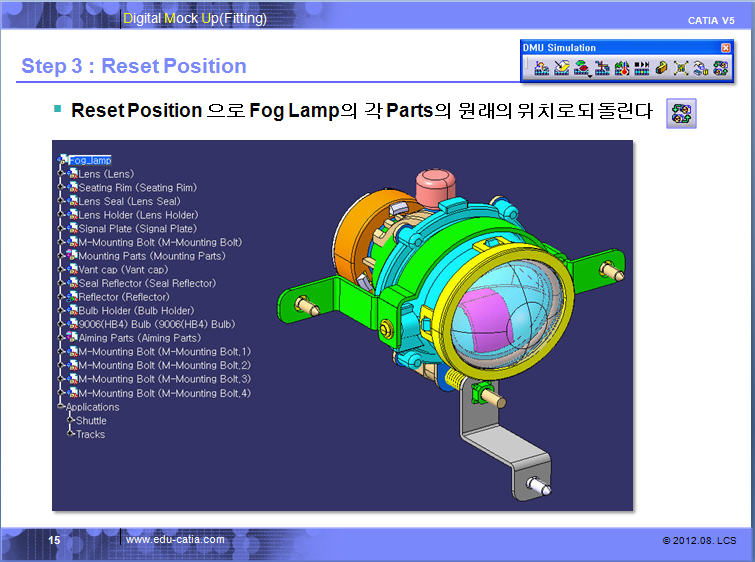This screenshot has height=562, width=755.
Task: Click the yellow padlock-shaped toolbar icon
Action: click(662, 68)
